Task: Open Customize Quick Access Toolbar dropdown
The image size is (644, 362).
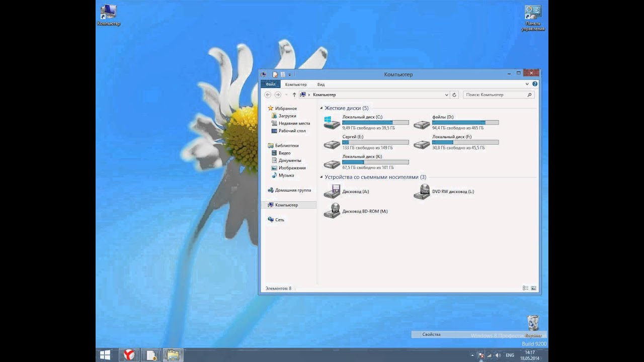Action: (289, 74)
